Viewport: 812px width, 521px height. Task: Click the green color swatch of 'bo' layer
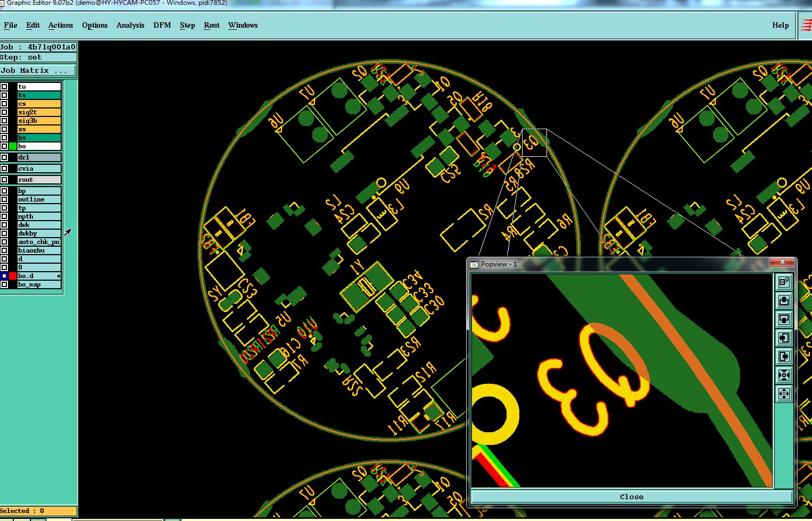[13, 146]
